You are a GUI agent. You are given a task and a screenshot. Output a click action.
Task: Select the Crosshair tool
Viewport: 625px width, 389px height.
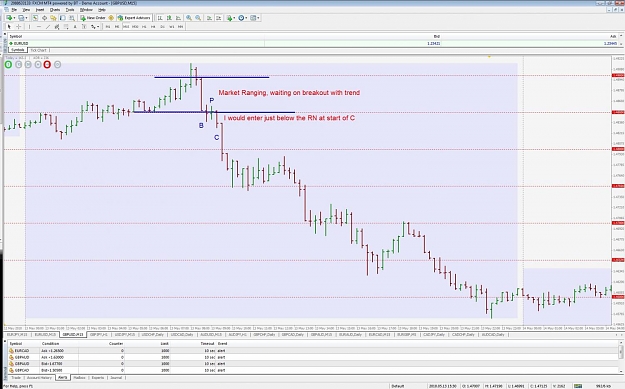pyautogui.click(x=18, y=27)
